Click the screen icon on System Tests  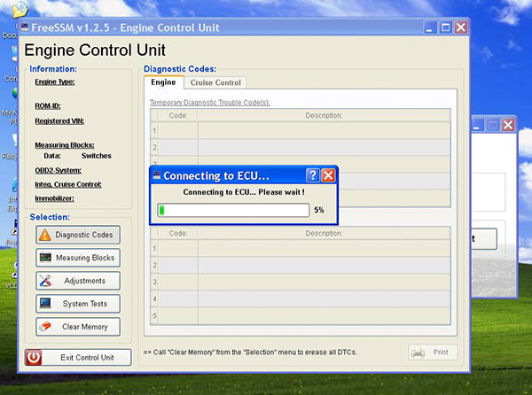(x=45, y=303)
